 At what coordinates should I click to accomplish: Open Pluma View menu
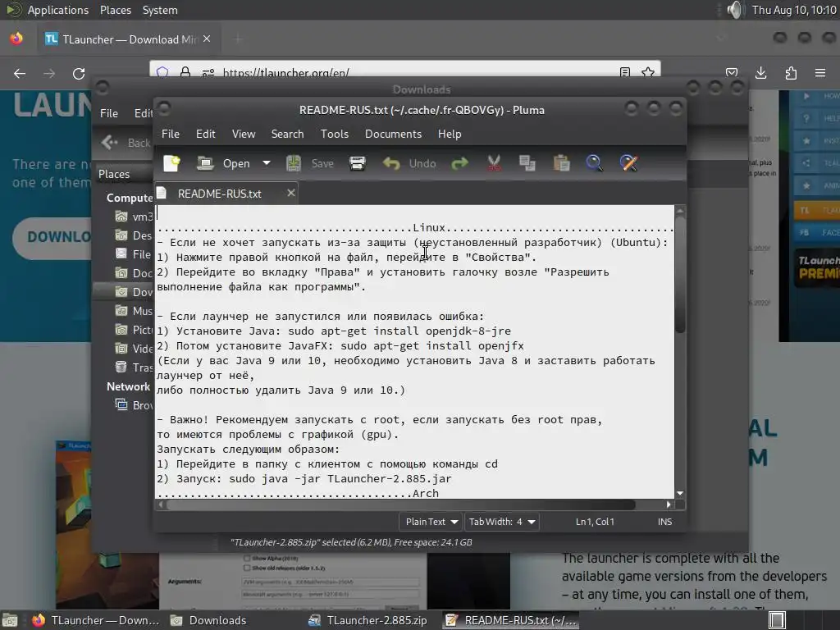click(244, 134)
